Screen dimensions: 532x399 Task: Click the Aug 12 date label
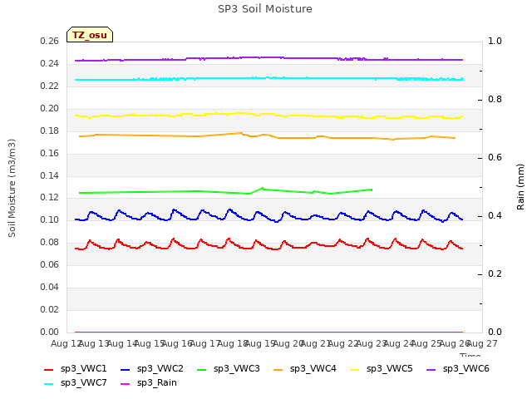65,343
